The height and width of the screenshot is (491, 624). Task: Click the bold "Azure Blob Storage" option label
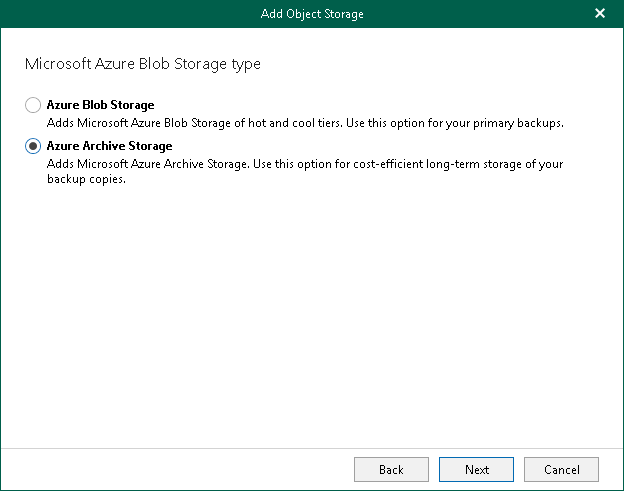(x=100, y=105)
